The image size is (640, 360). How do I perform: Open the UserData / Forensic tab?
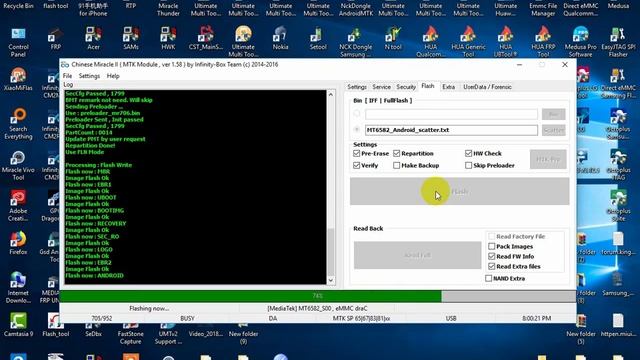point(487,87)
